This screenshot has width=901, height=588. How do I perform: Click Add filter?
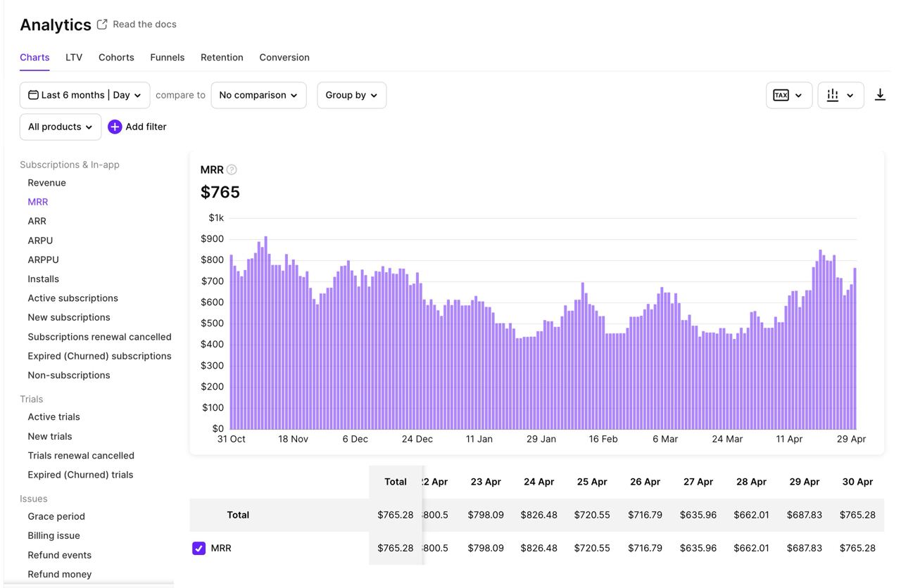(x=146, y=127)
